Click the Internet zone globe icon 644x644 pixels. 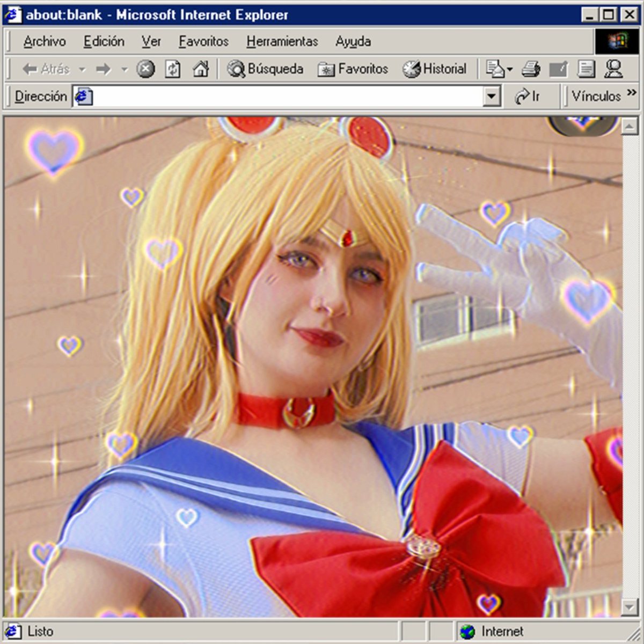[x=467, y=632]
